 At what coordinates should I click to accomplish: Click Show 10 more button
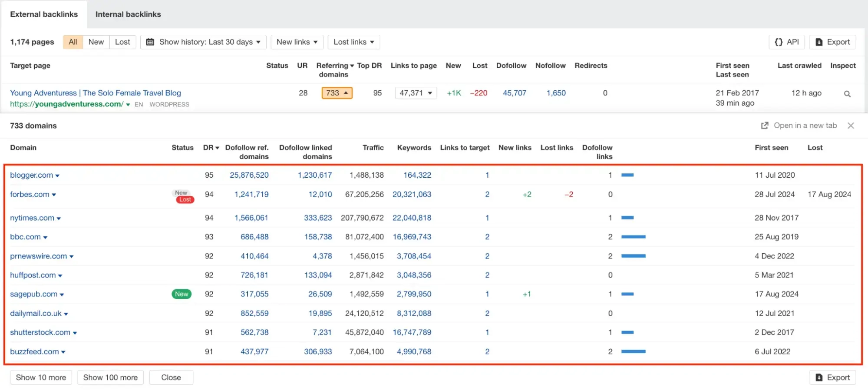pos(41,378)
